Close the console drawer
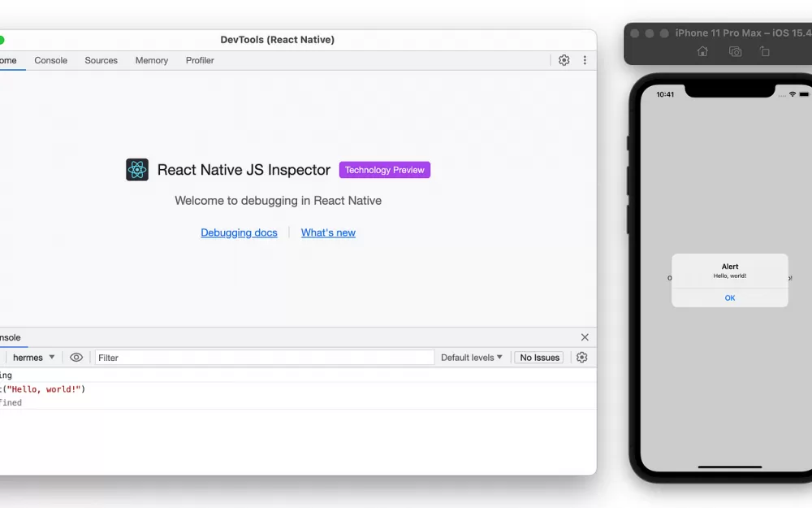The image size is (812, 508). [585, 337]
